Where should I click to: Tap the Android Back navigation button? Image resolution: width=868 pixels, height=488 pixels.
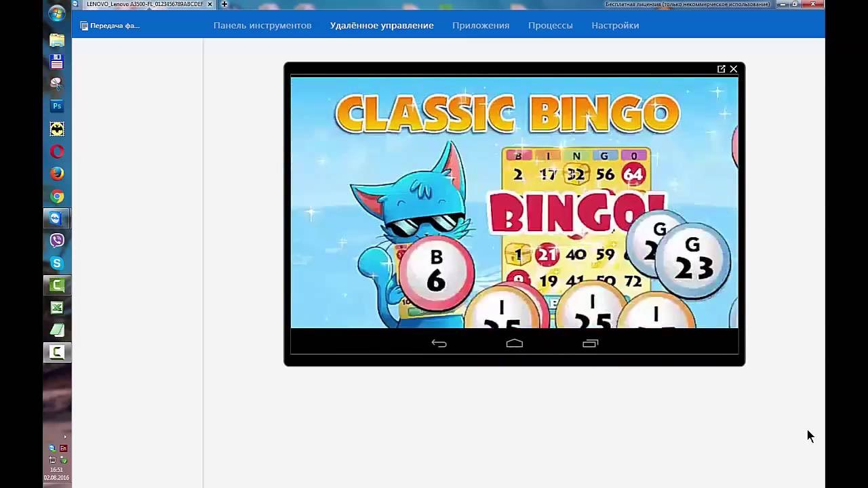pos(439,343)
